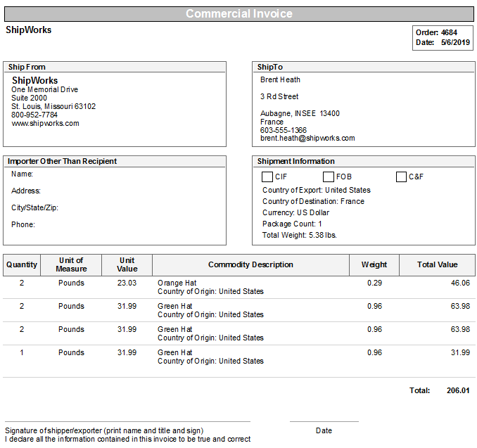Select the Orange Hat commodity description
The image size is (477, 448).
coord(177,283)
